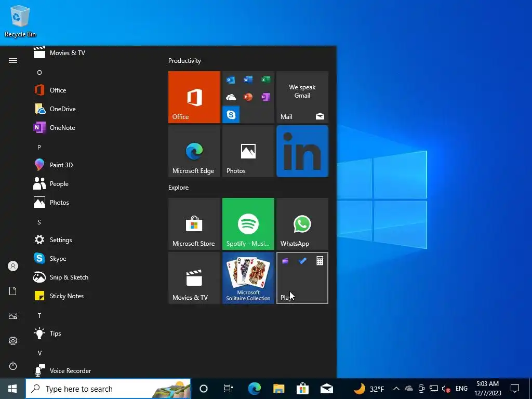
Task: Open the Power options
Action: (x=13, y=366)
